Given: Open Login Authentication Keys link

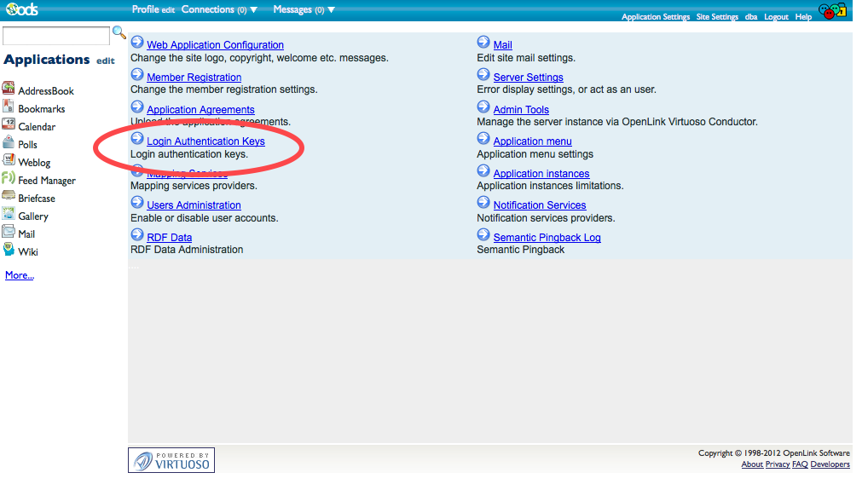Looking at the screenshot, I should coord(205,141).
